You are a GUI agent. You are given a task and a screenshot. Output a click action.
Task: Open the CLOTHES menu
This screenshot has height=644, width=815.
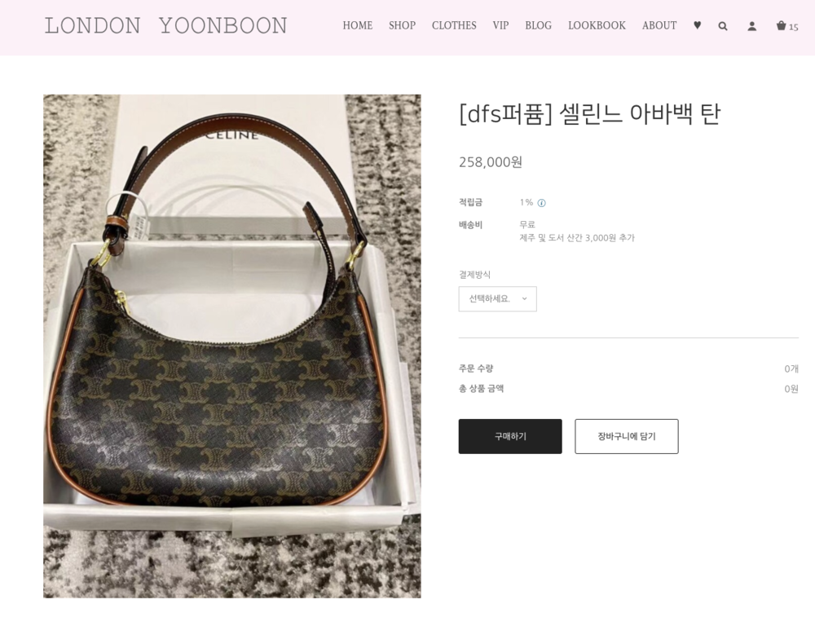(x=454, y=25)
